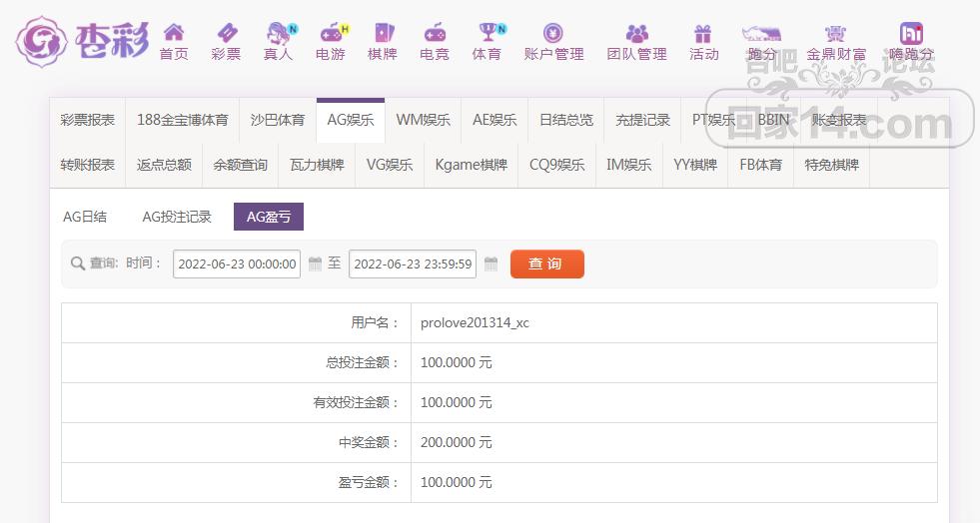
Task: Open the 首页 home icon
Action: click(x=174, y=33)
